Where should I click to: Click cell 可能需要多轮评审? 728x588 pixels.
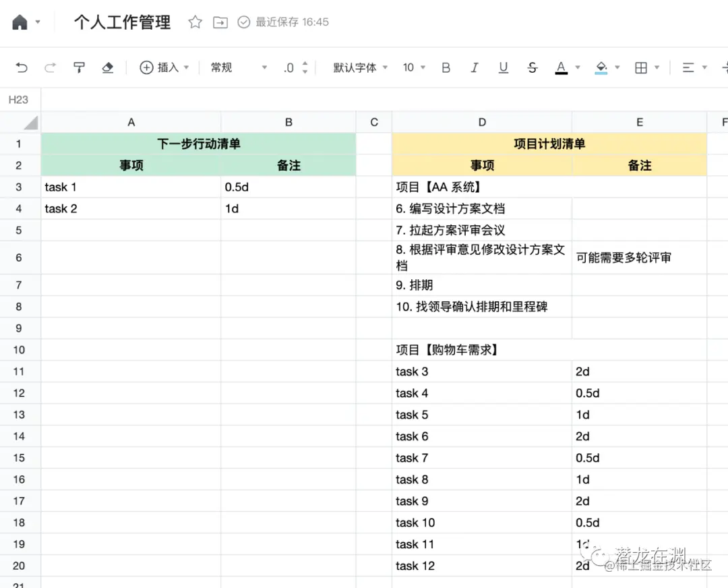(x=640, y=258)
